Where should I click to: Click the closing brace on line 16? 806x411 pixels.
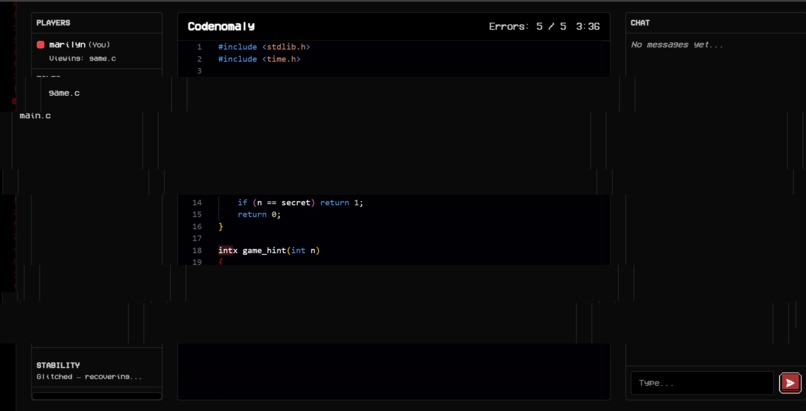coord(221,227)
